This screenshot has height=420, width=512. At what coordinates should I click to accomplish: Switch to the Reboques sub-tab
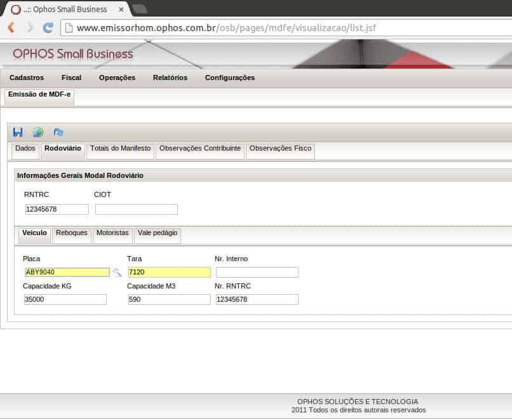click(x=72, y=236)
